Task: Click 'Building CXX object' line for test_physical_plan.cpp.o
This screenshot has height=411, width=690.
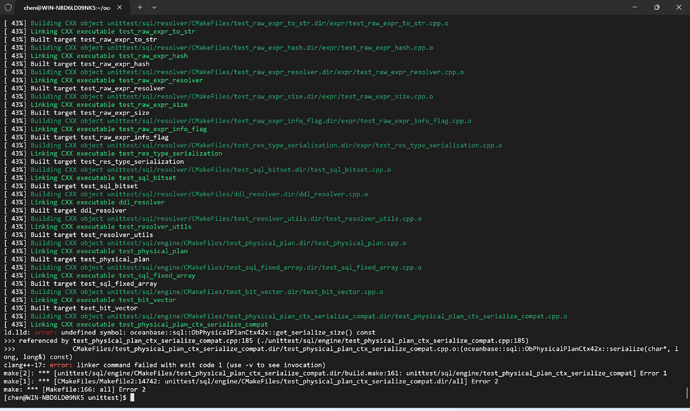Action: (x=205, y=243)
